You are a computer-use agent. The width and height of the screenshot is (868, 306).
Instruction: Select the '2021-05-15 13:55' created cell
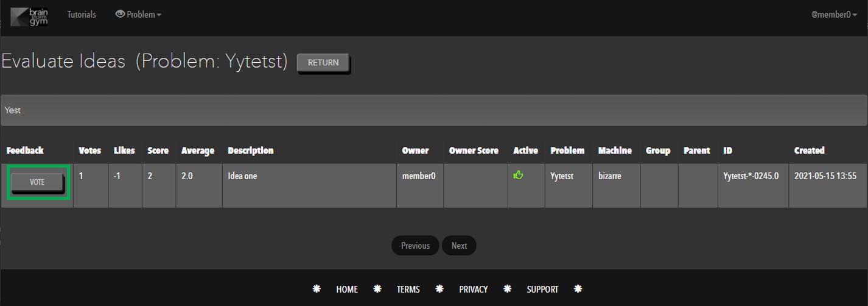coord(828,185)
